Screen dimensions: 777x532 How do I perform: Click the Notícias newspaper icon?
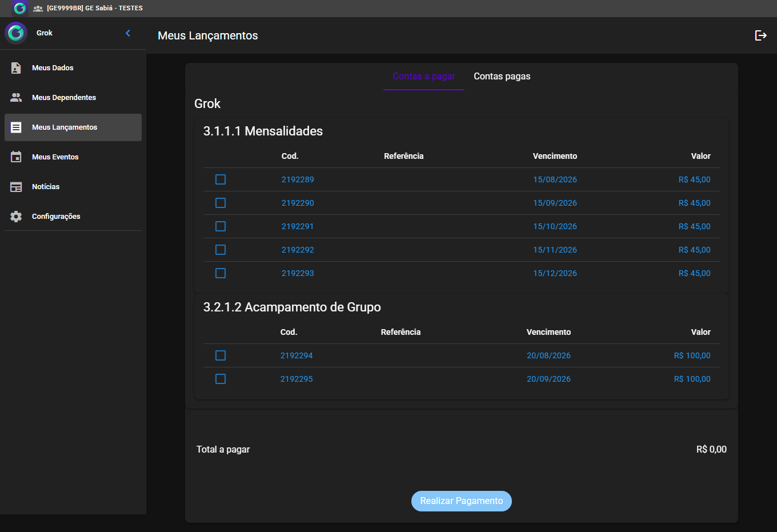pos(16,187)
